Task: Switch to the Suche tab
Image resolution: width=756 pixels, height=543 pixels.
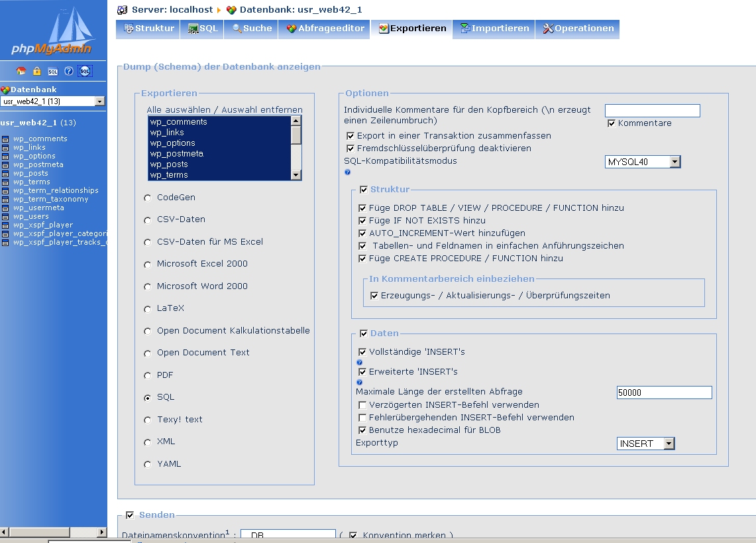Action: 252,29
